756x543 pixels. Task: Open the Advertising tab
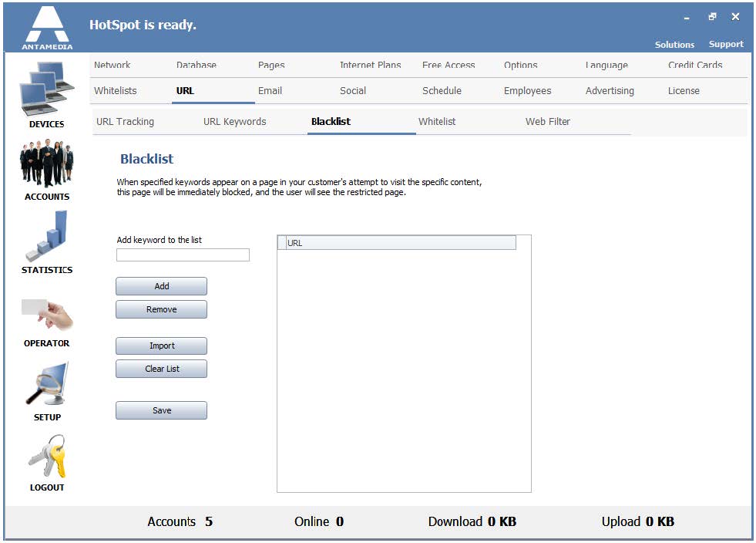pos(610,91)
